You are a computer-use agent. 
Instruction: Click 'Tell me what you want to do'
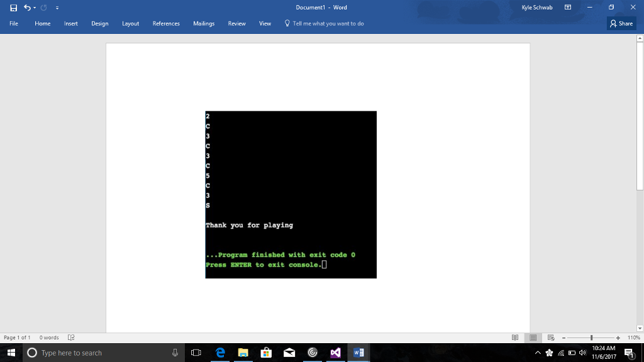324,23
